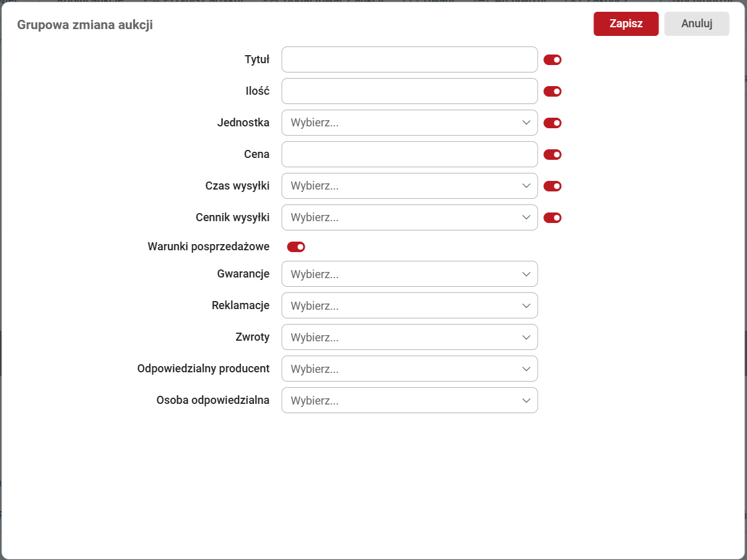Click the Anuluj button

click(x=696, y=24)
